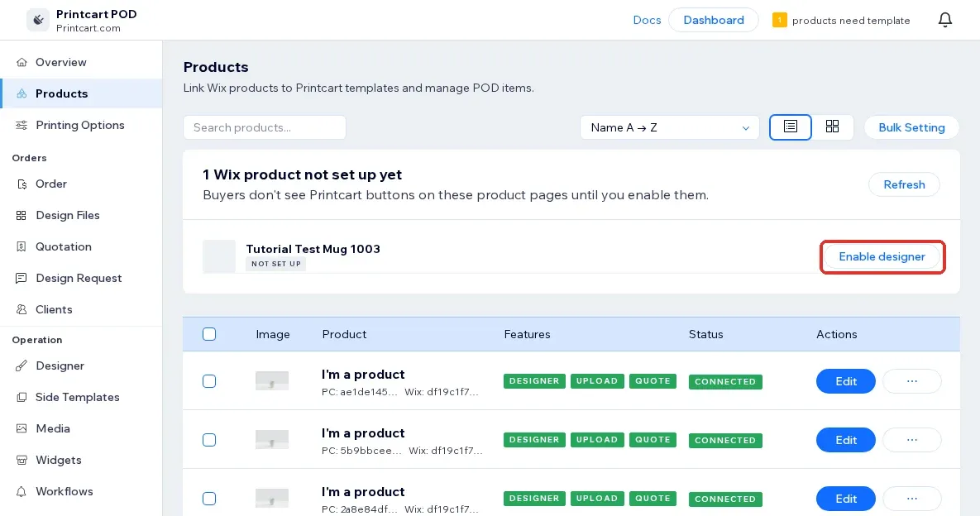The width and height of the screenshot is (980, 516).
Task: Open Order in sidebar
Action: 81,184
